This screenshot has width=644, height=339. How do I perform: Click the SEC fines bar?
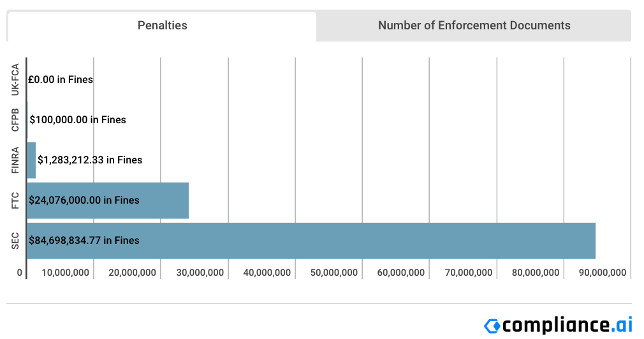(x=311, y=241)
